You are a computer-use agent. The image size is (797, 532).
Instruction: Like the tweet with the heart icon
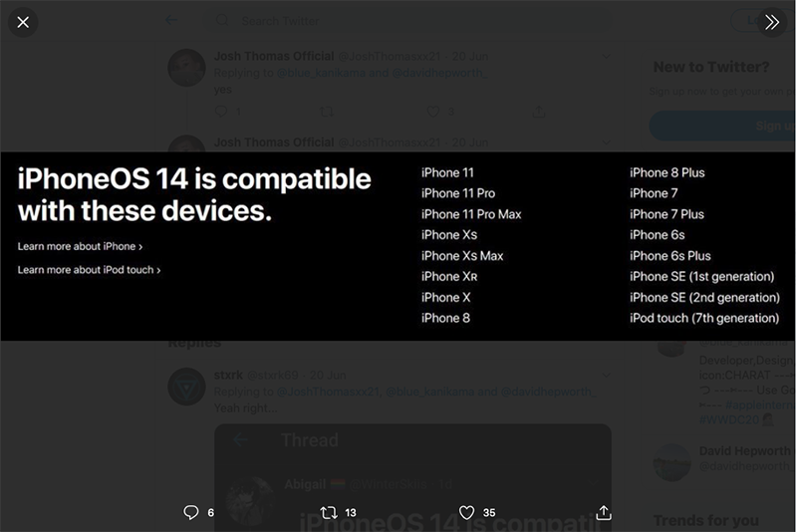tap(466, 512)
